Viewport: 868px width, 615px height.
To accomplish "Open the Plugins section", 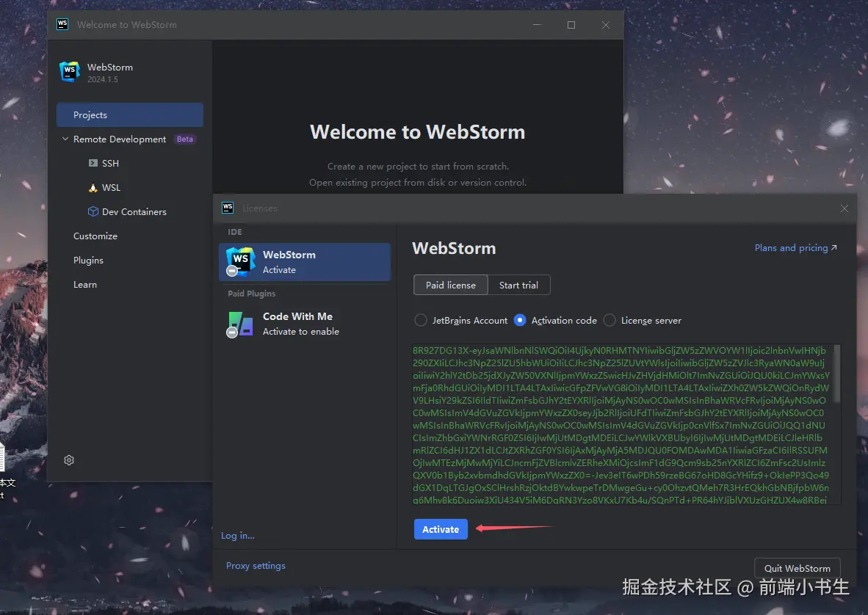I will pos(89,261).
